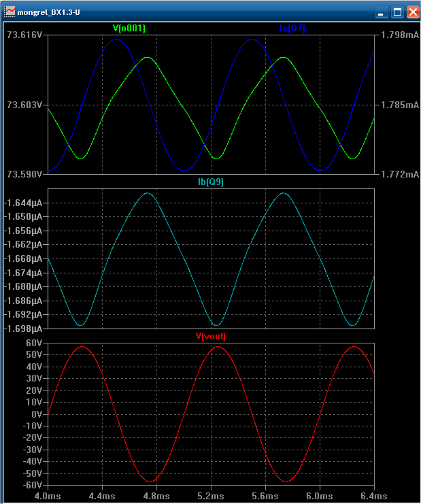Screen dimensions: 421x504
Task: Close the mongrel_BX1.3-U window
Action: point(413,12)
